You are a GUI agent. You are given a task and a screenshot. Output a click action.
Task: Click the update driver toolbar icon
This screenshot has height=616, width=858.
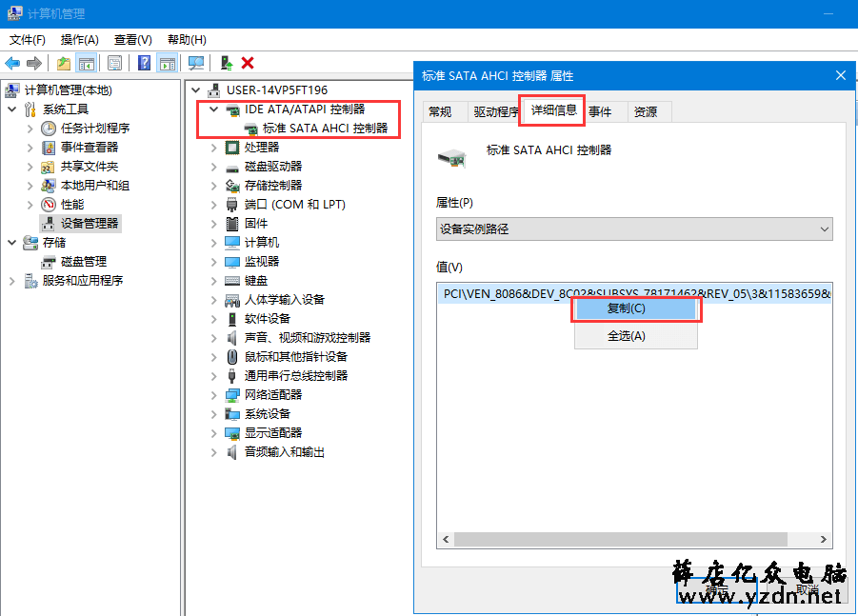click(226, 64)
